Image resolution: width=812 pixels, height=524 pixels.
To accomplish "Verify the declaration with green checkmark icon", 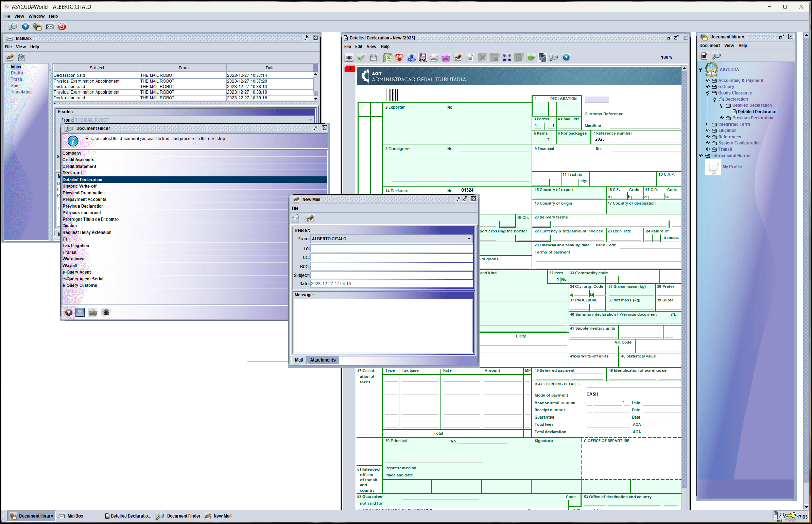I will [x=361, y=58].
